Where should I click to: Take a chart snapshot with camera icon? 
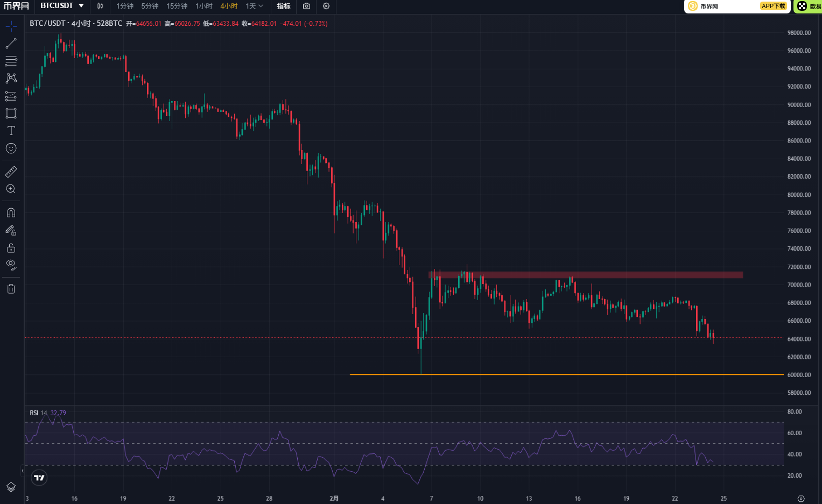click(x=306, y=6)
